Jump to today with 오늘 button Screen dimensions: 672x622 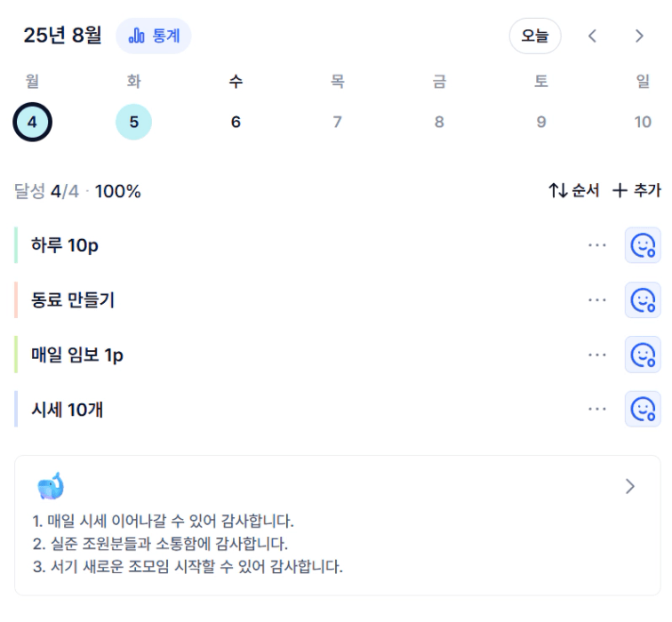pyautogui.click(x=535, y=36)
